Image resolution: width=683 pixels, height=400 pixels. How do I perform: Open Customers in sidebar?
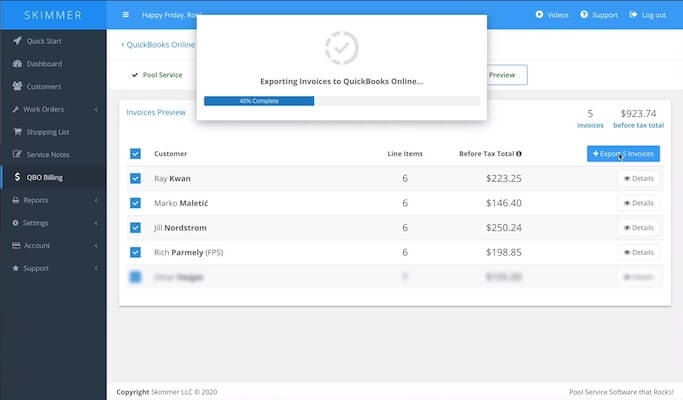click(53, 86)
